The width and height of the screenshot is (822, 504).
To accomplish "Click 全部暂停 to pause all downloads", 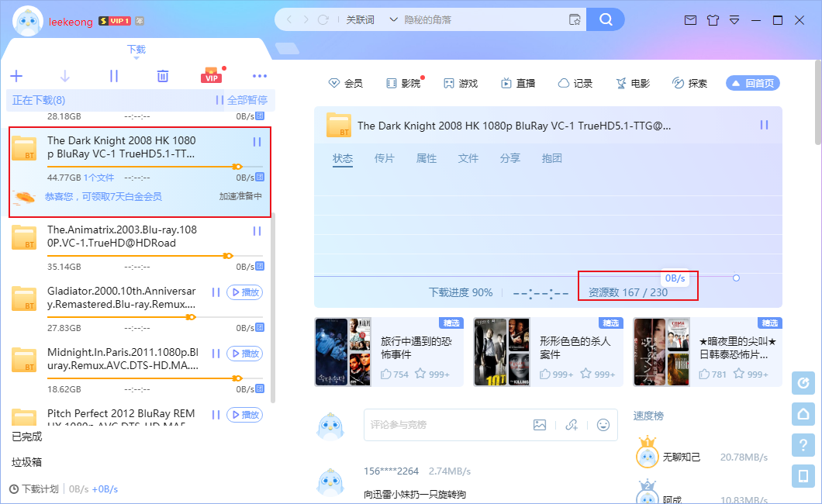I will [x=247, y=99].
